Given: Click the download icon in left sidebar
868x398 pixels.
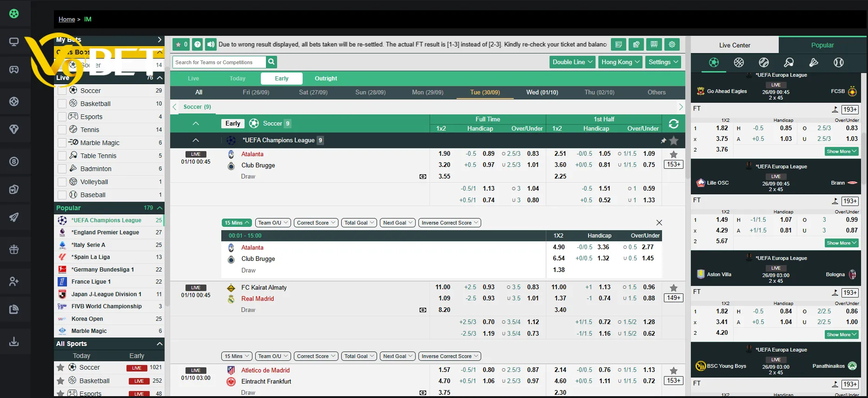Looking at the screenshot, I should click(x=14, y=342).
